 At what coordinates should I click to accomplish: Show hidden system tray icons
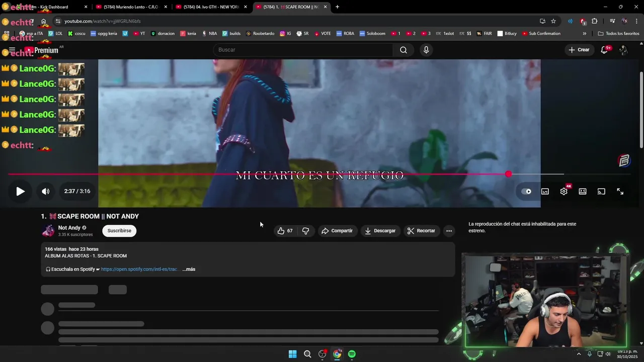tap(579, 354)
